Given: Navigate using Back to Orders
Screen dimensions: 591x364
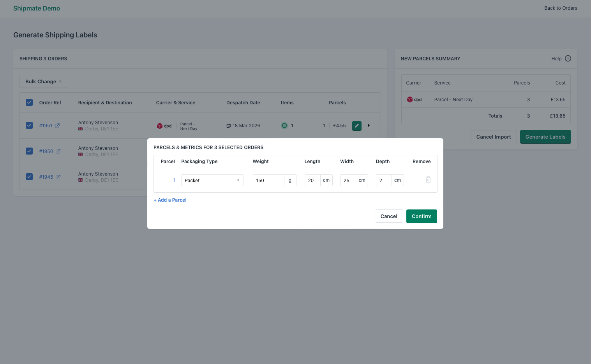Looking at the screenshot, I should tap(561, 8).
